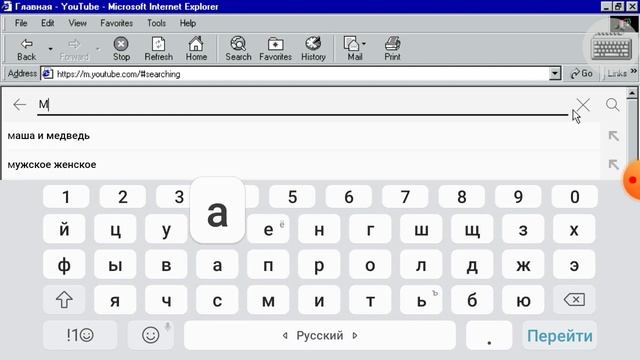This screenshot has width=640, height=360.
Task: Click the on-screen keyboard icon at top right
Action: [611, 48]
